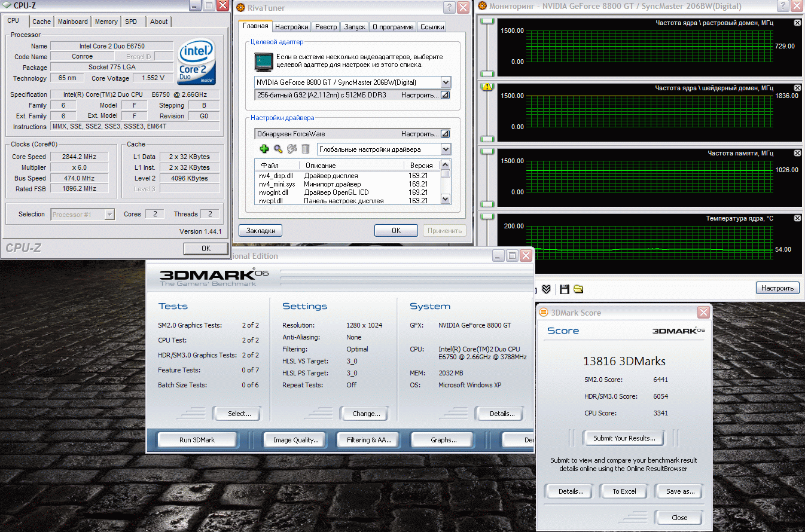Go to the Memory tab in CPU-Z

[x=106, y=22]
